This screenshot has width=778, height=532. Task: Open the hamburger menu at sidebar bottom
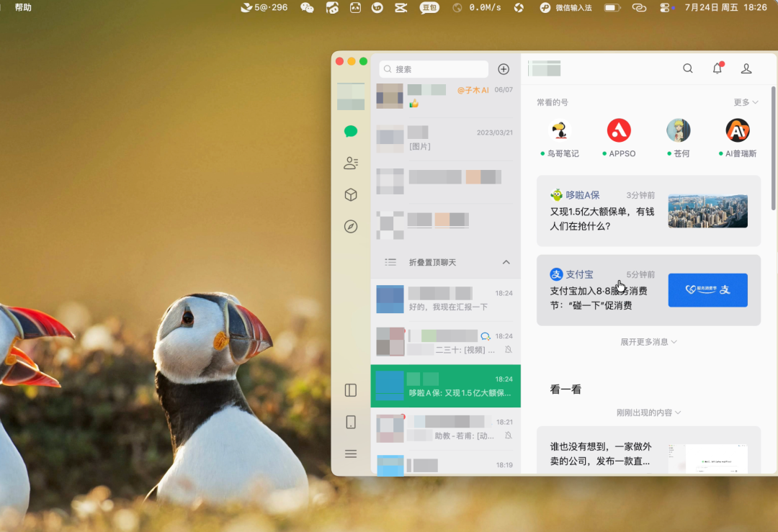(x=351, y=454)
